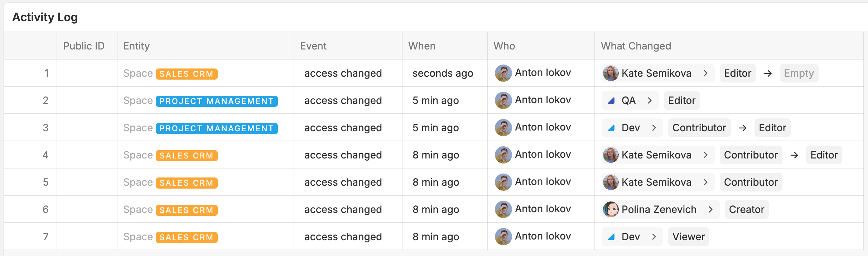Click the Viewer role badge in row 7
Screen dimensions: 868x256
pyautogui.click(x=689, y=237)
